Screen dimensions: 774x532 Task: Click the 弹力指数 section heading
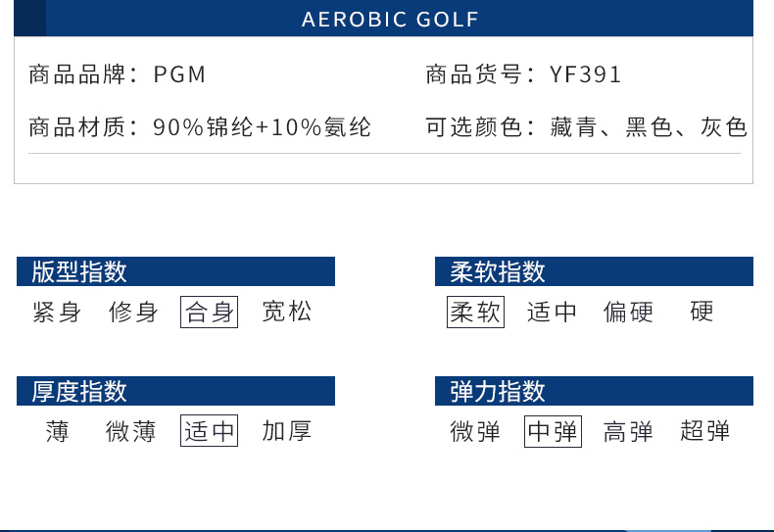pyautogui.click(x=498, y=391)
